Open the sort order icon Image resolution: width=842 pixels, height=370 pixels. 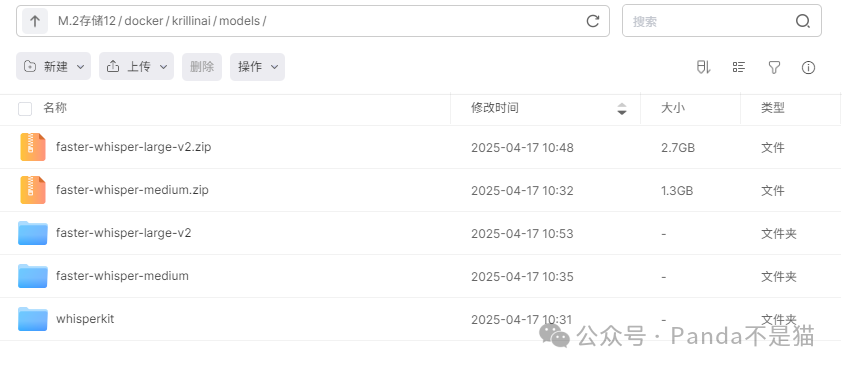pyautogui.click(x=703, y=67)
